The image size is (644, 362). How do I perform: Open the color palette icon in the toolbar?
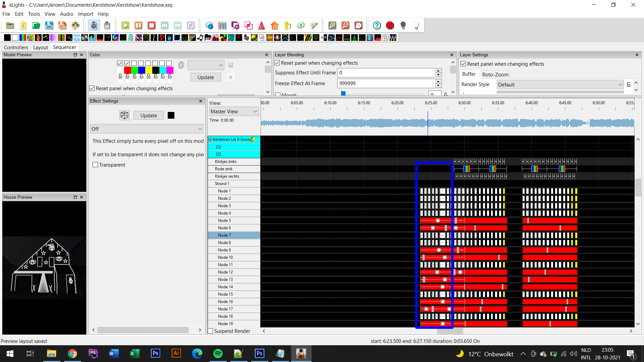(x=75, y=25)
